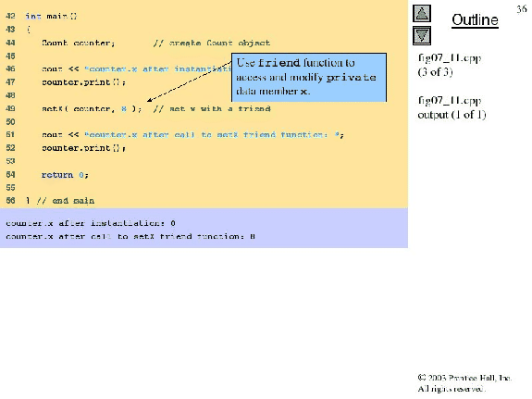Image resolution: width=532 pixels, height=399 pixels.
Task: Click the up arrow navigation icon
Action: [422, 14]
